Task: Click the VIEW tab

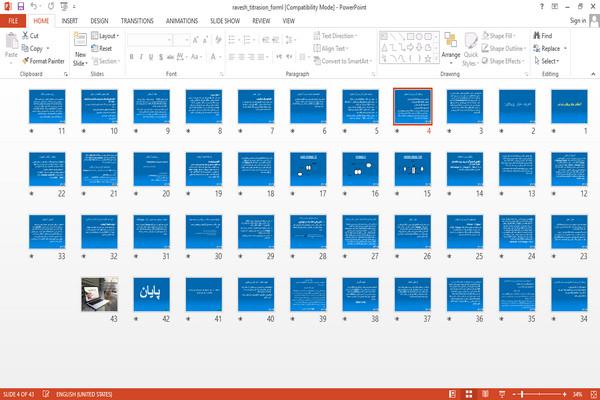Action: coord(289,21)
